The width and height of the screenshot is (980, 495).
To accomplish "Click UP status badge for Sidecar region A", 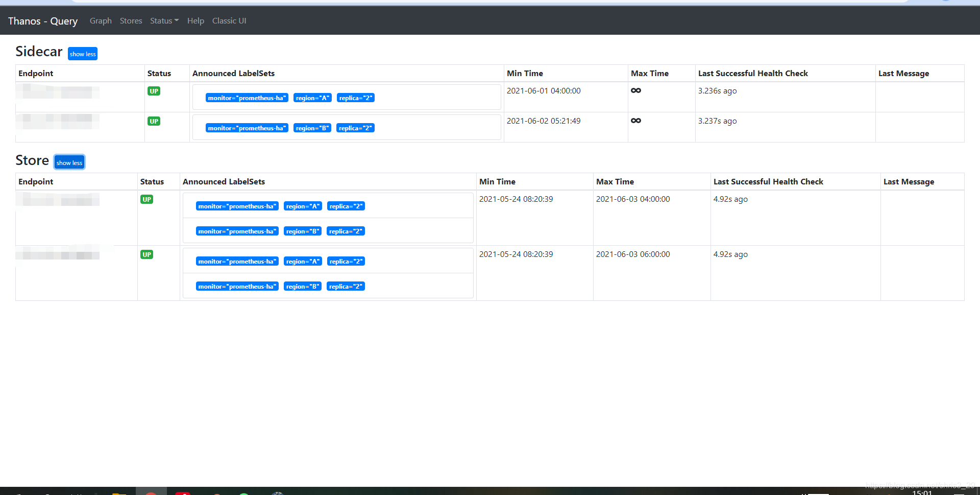I will click(x=154, y=91).
